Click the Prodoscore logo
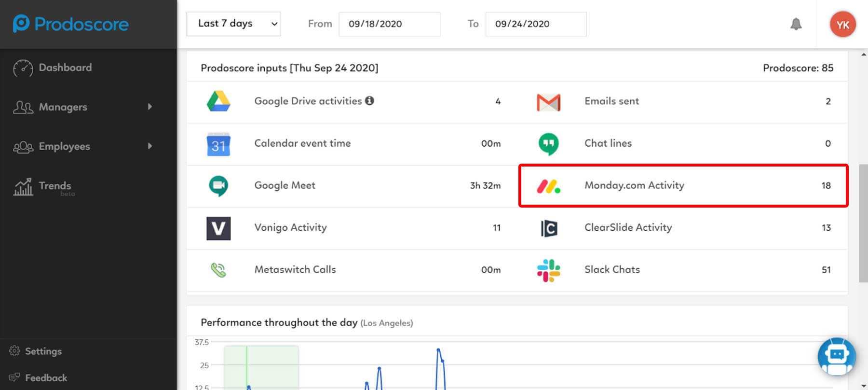Viewport: 868px width, 390px height. click(71, 24)
